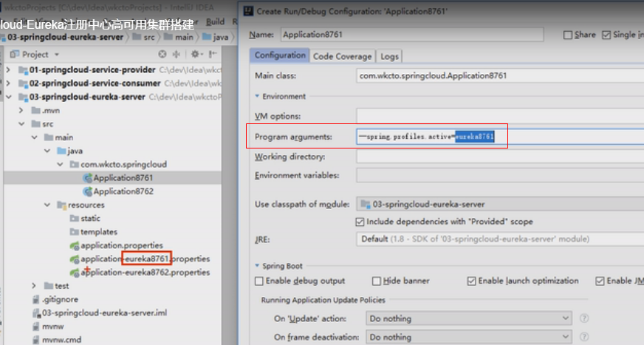Collapse the com.wkcto.springcloud package

[60, 164]
